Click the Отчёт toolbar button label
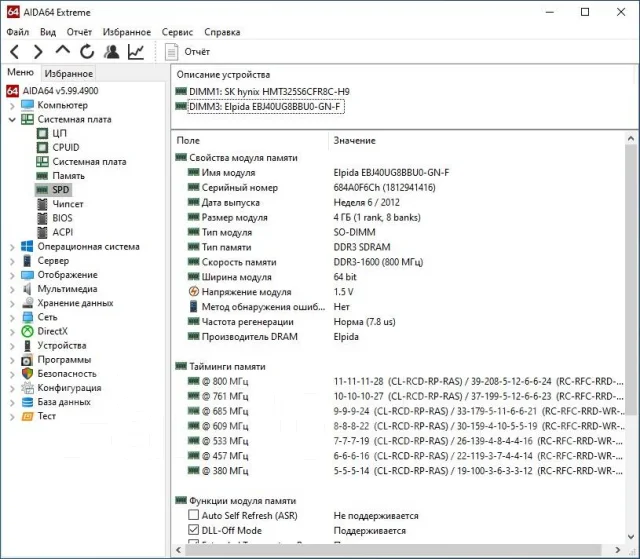The width and height of the screenshot is (640, 559). (x=197, y=52)
